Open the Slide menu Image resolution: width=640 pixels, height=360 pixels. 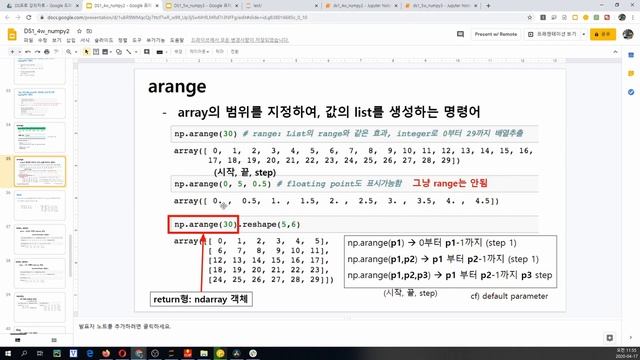click(x=104, y=40)
